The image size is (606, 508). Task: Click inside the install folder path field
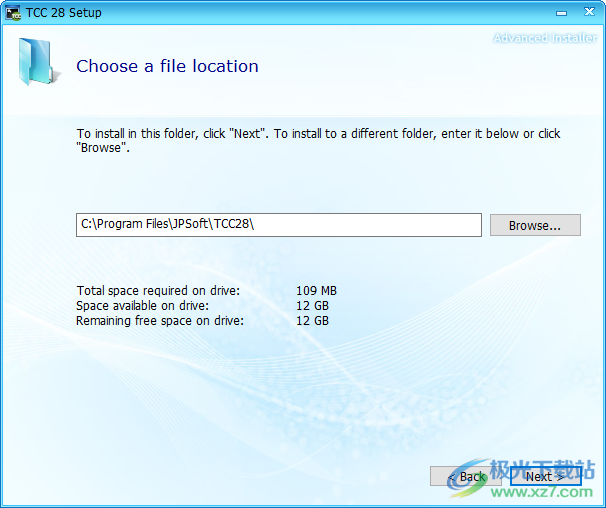(x=279, y=225)
